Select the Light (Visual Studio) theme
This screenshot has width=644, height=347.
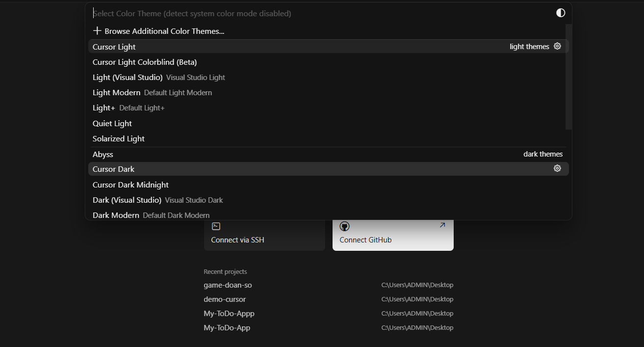pos(328,77)
